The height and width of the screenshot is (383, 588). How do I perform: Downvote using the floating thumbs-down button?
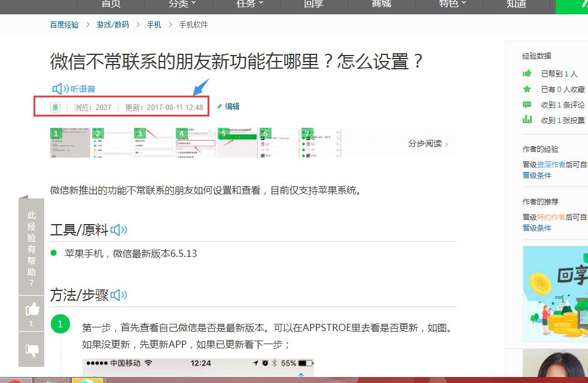point(32,350)
